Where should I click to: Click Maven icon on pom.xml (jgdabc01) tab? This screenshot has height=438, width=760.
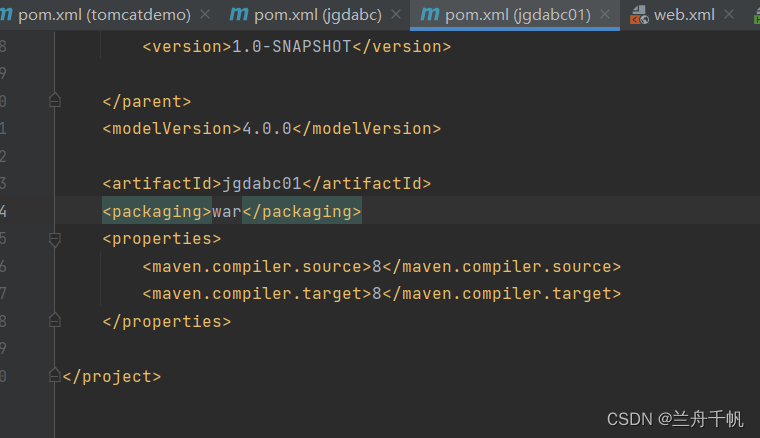(431, 15)
